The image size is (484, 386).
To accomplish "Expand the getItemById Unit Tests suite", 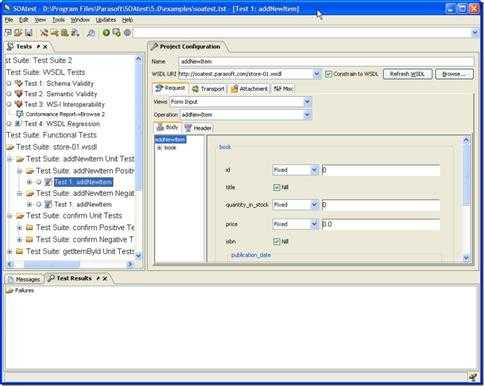I will pyautogui.click(x=9, y=251).
